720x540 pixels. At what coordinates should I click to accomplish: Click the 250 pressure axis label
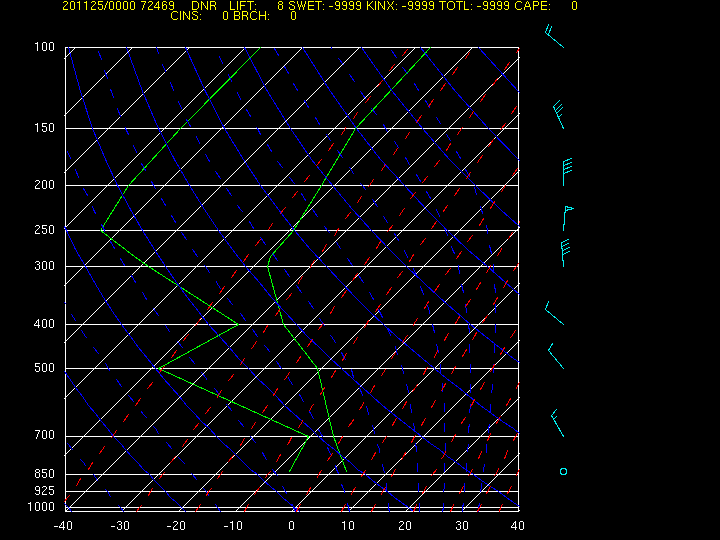pyautogui.click(x=45, y=229)
